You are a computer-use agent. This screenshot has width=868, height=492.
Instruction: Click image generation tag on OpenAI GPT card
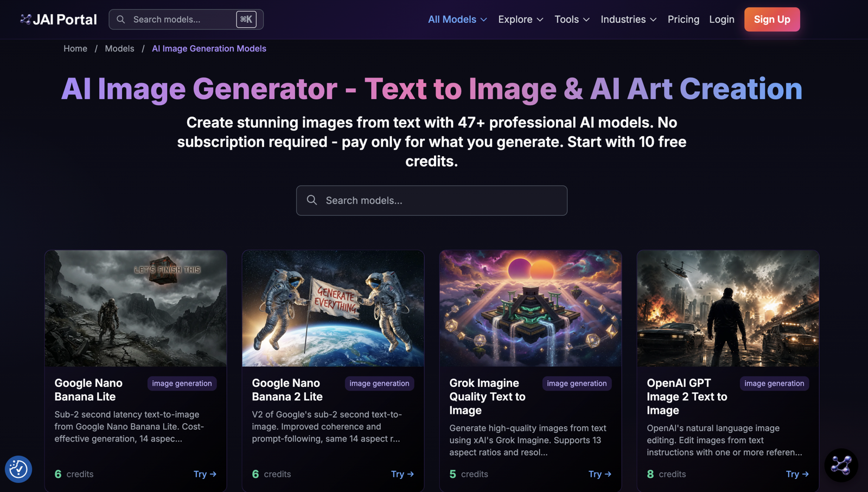point(775,384)
